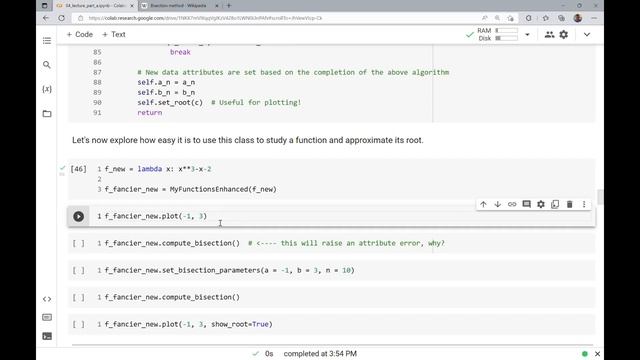Dismiss the status bar with the X

[x=597, y=354]
